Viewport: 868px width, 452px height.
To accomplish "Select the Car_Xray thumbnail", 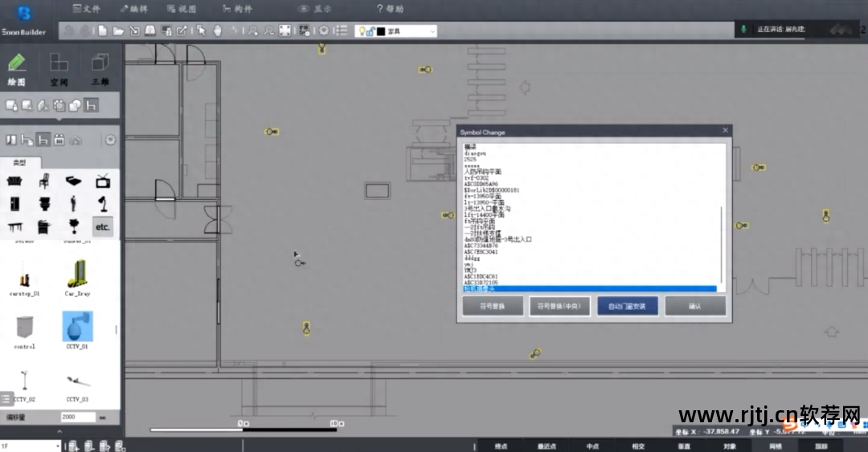I will [77, 278].
